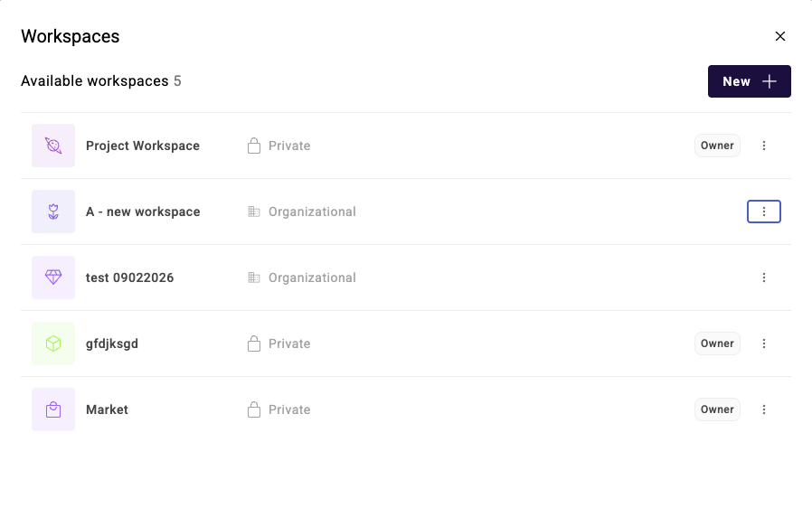
Task: Click the Owner badge on the Market row
Action: (x=717, y=409)
